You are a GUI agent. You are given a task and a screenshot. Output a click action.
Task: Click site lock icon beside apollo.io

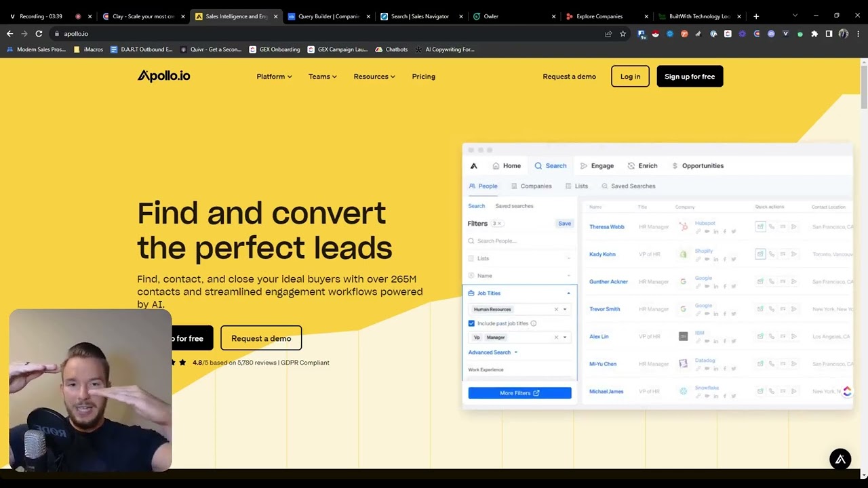57,33
